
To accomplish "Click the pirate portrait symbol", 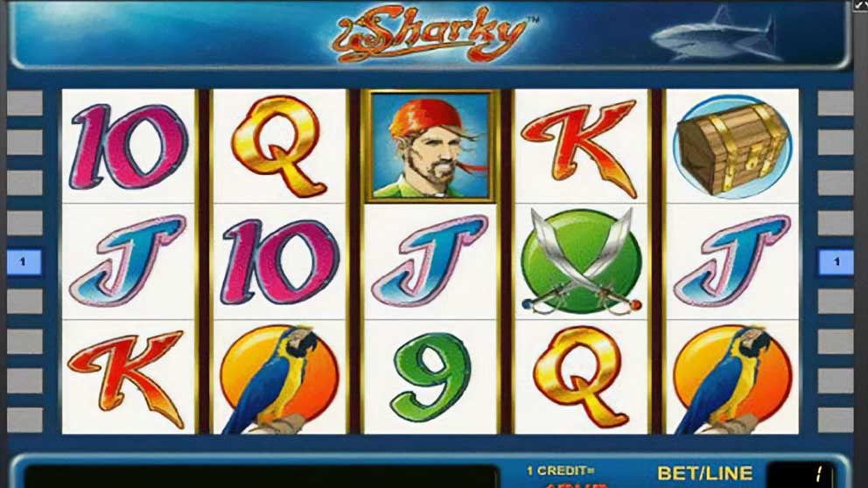I will click(430, 145).
